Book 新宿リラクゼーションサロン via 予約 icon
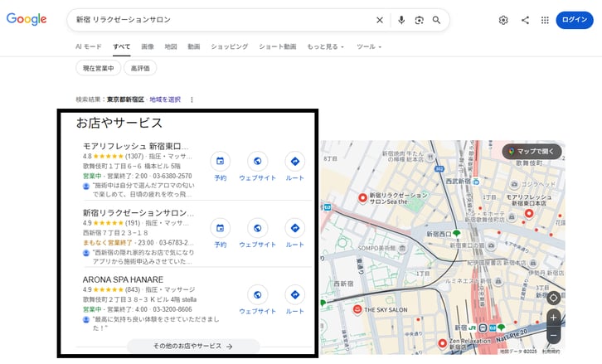The height and width of the screenshot is (364, 602). pos(220,228)
